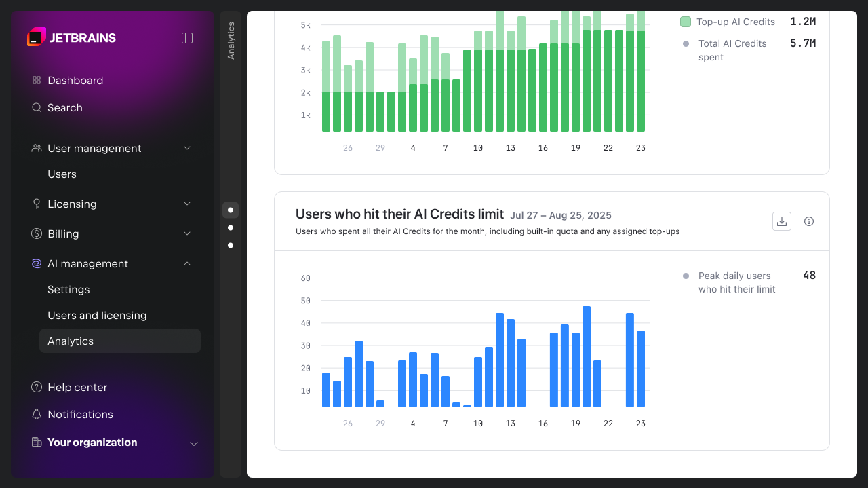
Task: Expand the Licensing section chevron
Action: pyautogui.click(x=187, y=204)
